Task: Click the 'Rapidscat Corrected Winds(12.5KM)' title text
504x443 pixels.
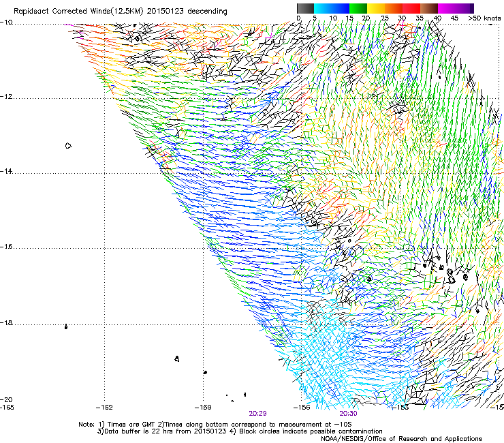Action: (78, 12)
